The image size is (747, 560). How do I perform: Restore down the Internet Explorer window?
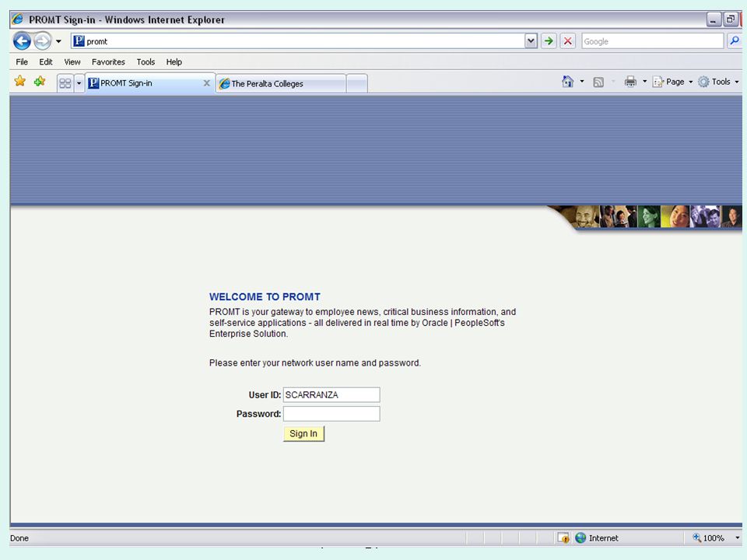click(731, 19)
